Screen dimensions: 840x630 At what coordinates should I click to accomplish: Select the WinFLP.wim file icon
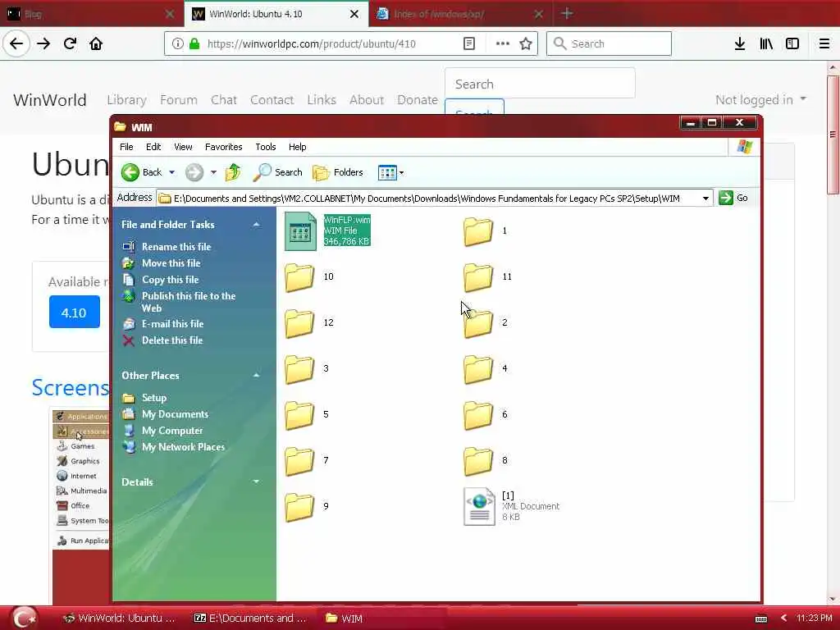300,231
